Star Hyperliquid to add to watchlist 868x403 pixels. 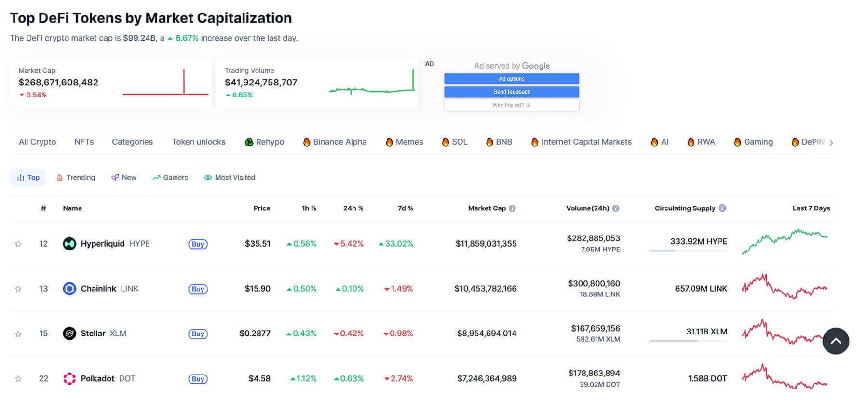click(x=18, y=244)
